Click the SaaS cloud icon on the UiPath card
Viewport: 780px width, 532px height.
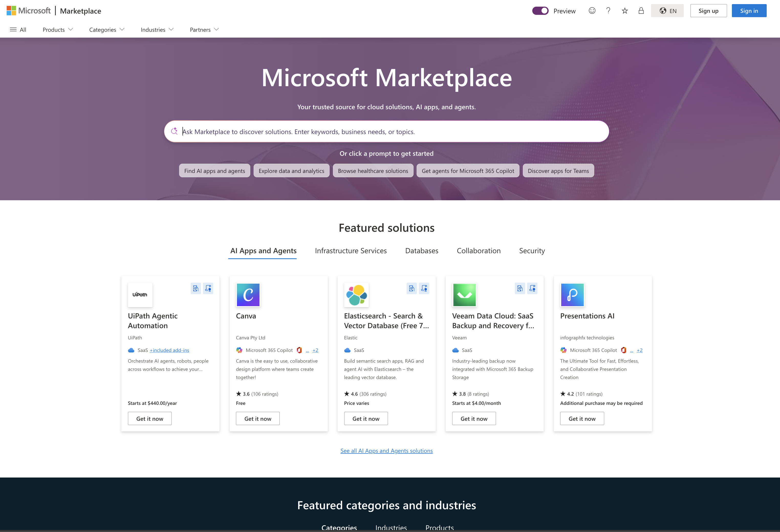pos(131,350)
